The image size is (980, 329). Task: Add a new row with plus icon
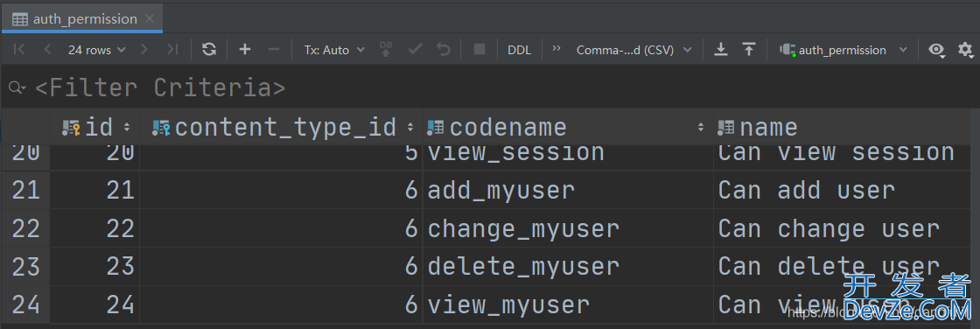(245, 49)
